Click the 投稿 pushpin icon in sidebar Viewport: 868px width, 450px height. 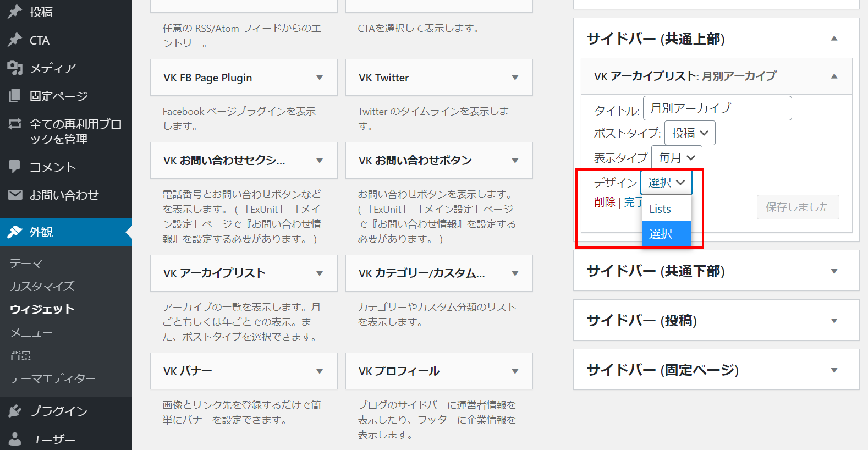click(15, 12)
